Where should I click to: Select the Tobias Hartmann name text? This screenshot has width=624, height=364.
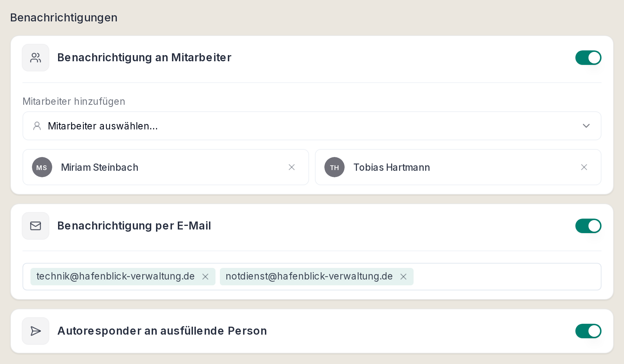pos(392,167)
